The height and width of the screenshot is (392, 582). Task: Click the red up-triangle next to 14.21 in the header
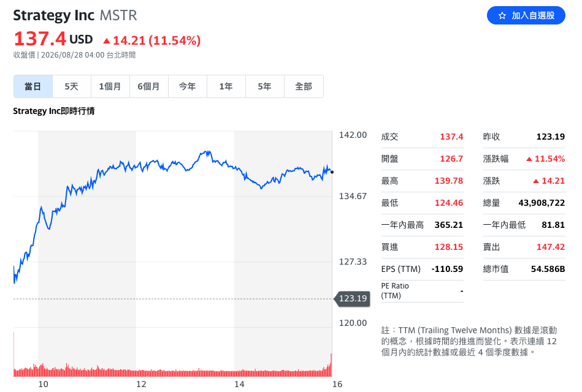tap(107, 41)
